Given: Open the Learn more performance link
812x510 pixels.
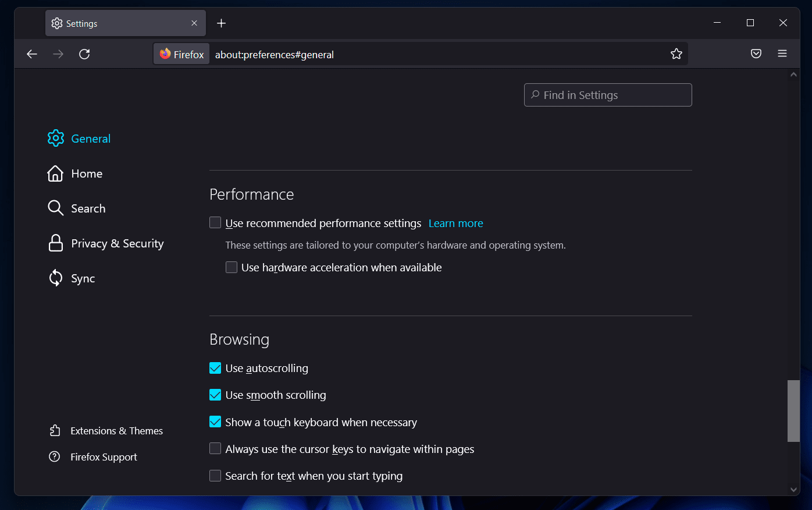Looking at the screenshot, I should click(x=455, y=224).
